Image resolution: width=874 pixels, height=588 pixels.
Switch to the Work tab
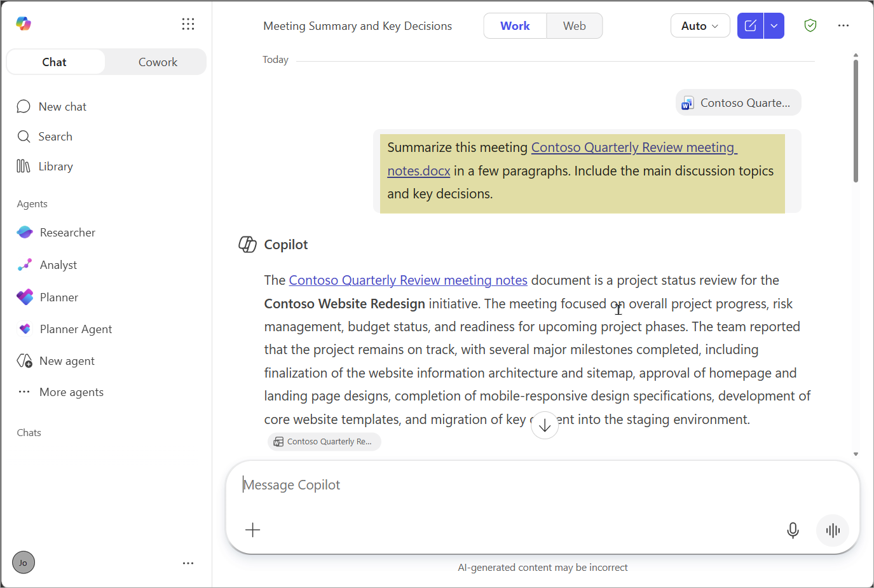pyautogui.click(x=515, y=26)
